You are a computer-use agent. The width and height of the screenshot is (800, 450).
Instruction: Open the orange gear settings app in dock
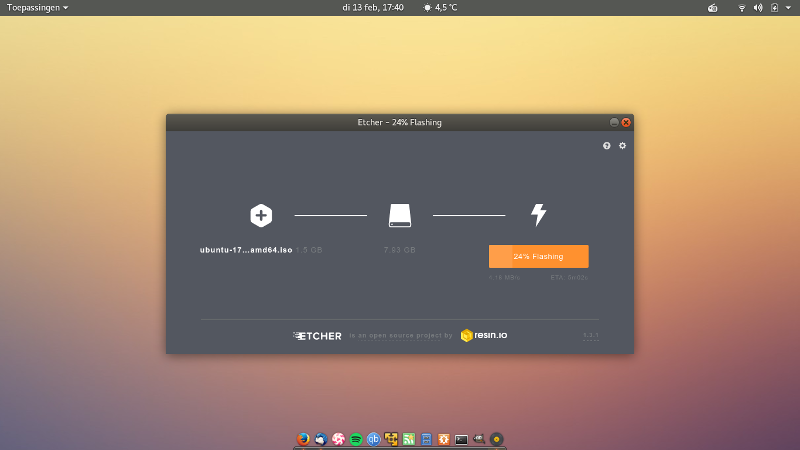(x=444, y=439)
